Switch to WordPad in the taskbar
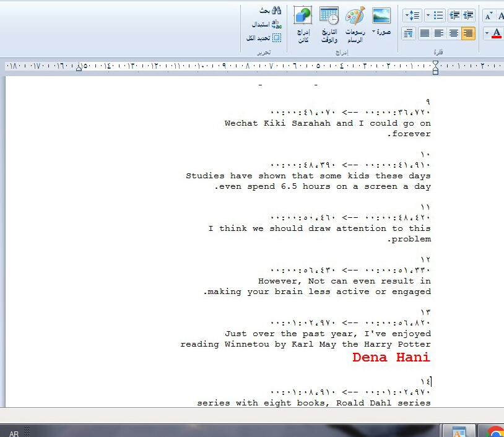The width and height of the screenshot is (504, 437). click(459, 432)
